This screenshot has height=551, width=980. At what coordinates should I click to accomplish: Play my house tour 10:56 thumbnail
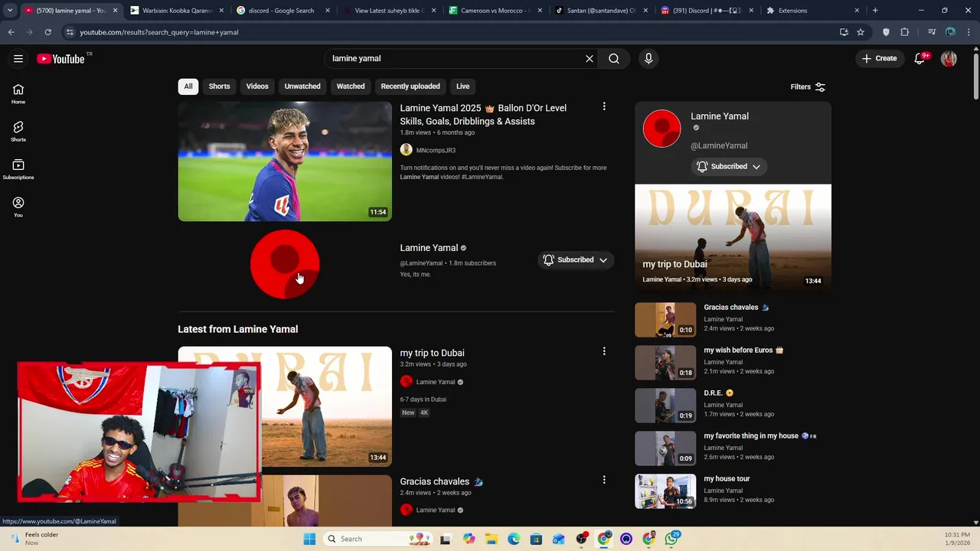(665, 491)
